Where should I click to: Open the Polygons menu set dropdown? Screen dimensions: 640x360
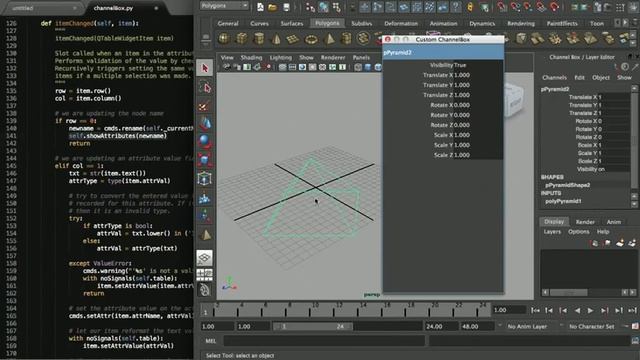point(224,6)
